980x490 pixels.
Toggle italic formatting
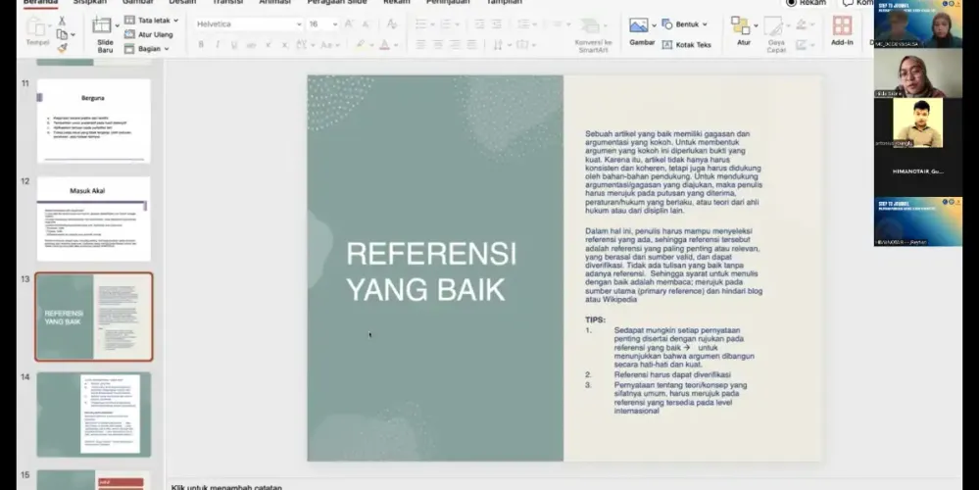click(x=218, y=44)
